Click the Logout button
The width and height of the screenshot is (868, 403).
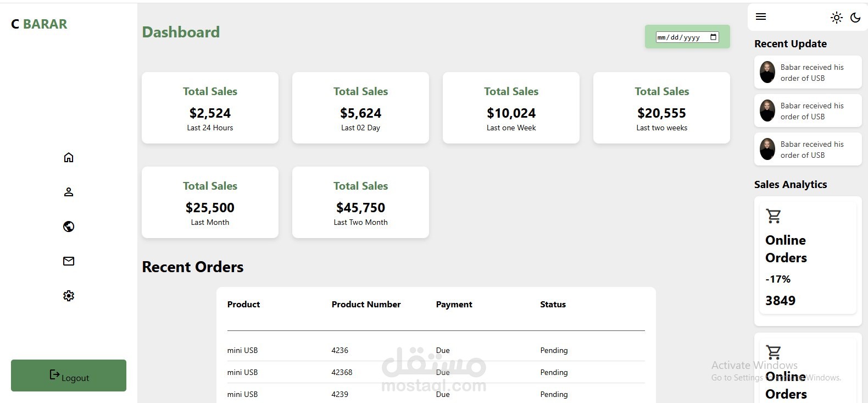click(69, 376)
